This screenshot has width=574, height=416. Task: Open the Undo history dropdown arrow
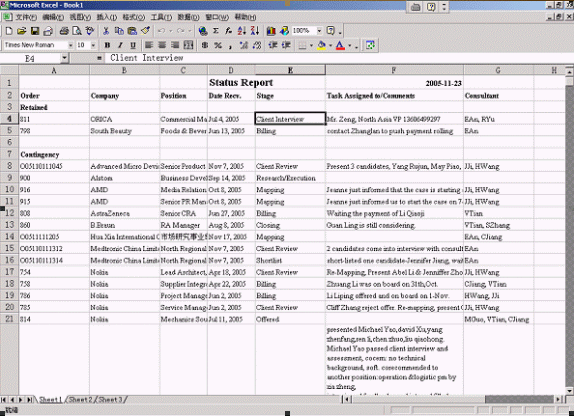coord(170,31)
